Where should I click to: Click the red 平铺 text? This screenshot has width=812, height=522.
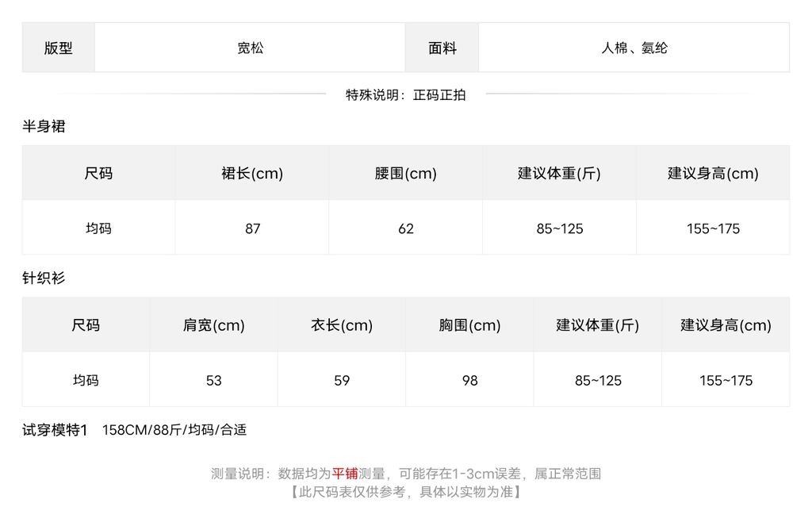[x=345, y=474]
